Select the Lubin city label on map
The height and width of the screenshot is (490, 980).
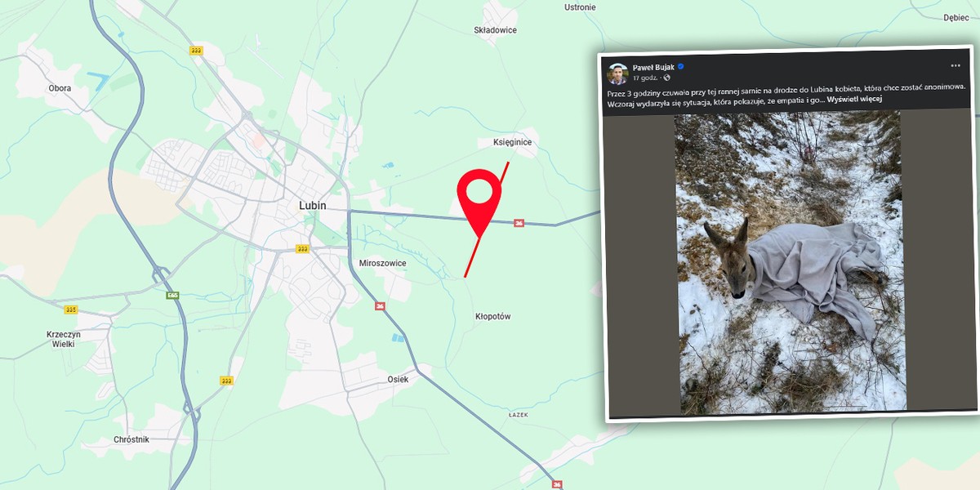click(312, 206)
